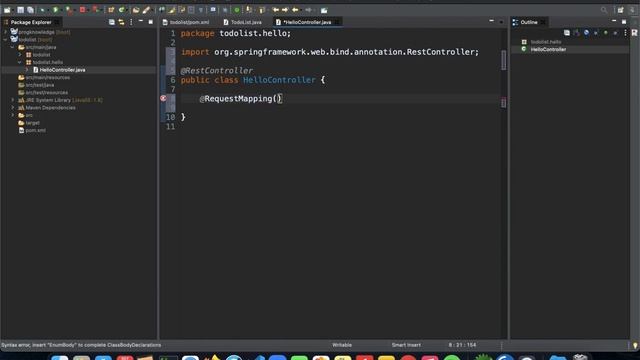The height and width of the screenshot is (360, 640).
Task: Open the Package Explorer view menu dots
Action: (131, 22)
